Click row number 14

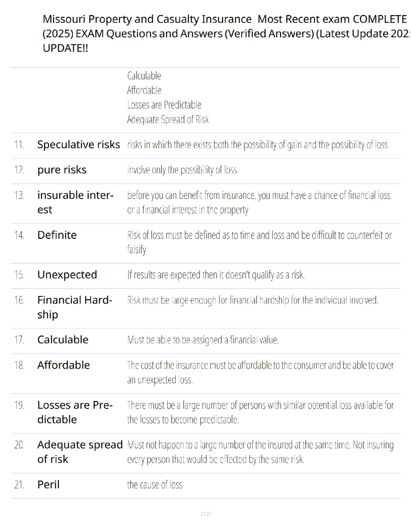point(19,235)
